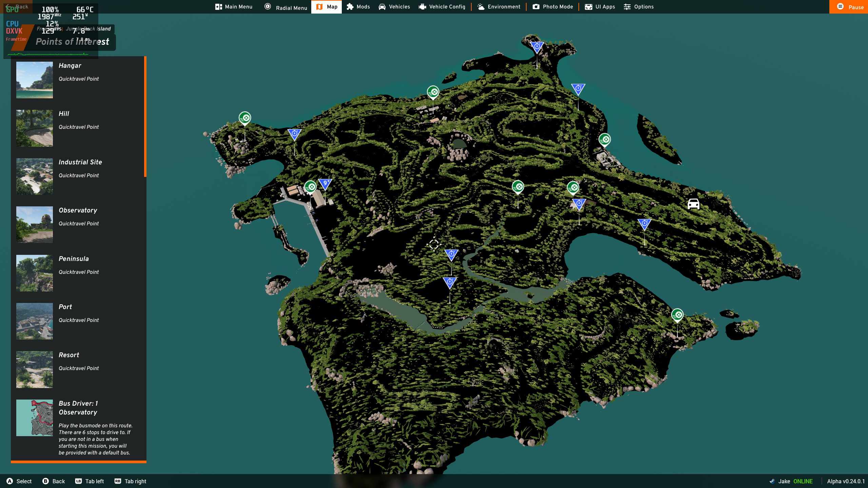Click the Tab left button hint
This screenshot has width=868, height=488.
[90, 481]
